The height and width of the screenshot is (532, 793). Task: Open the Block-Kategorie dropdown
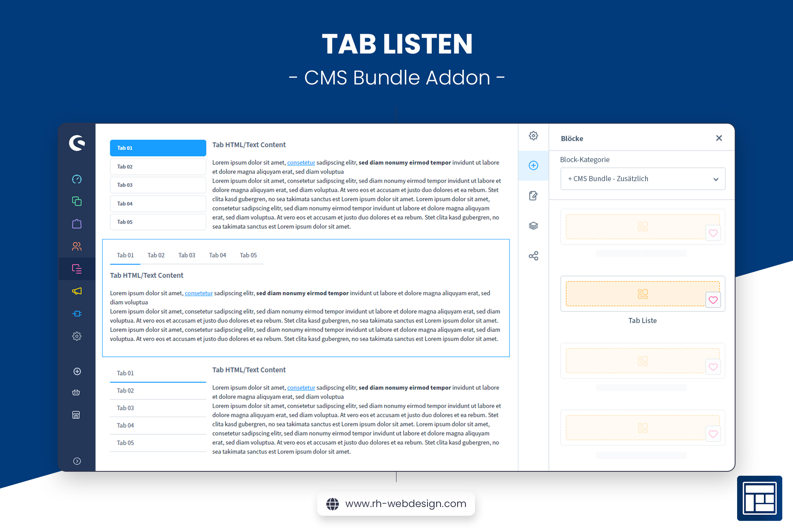(643, 179)
